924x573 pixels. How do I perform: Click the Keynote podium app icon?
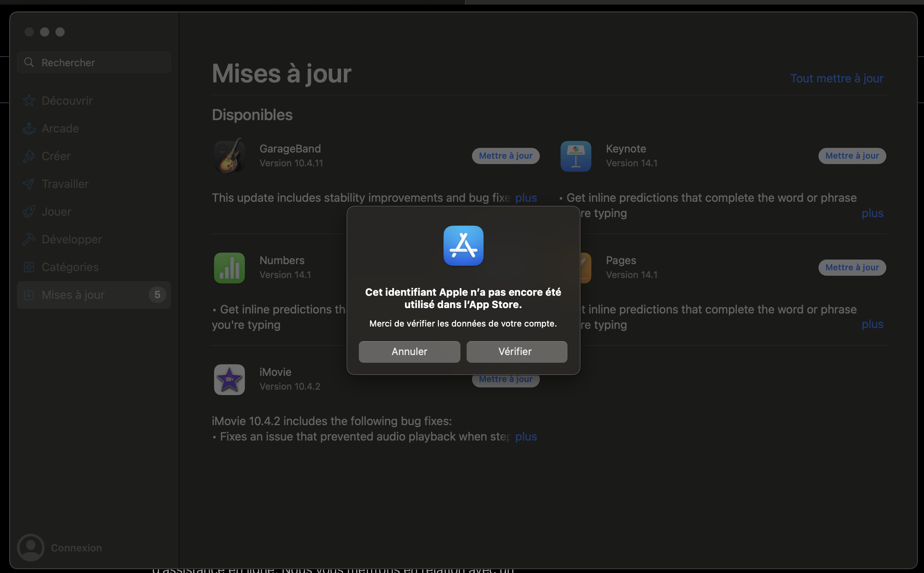[x=576, y=156]
